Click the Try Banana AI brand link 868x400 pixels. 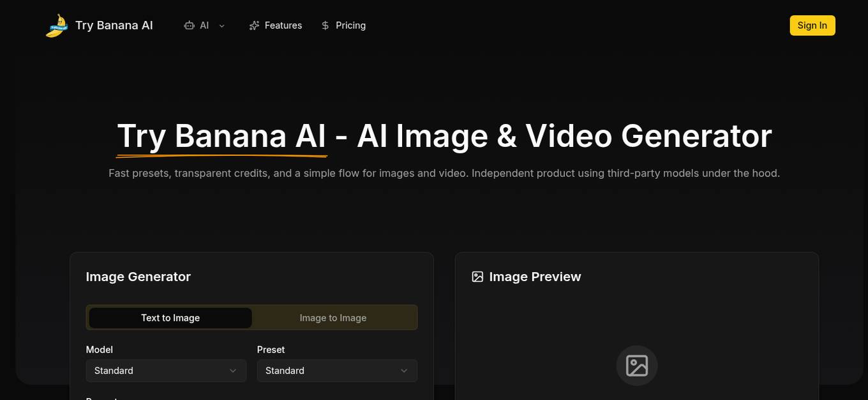[114, 25]
